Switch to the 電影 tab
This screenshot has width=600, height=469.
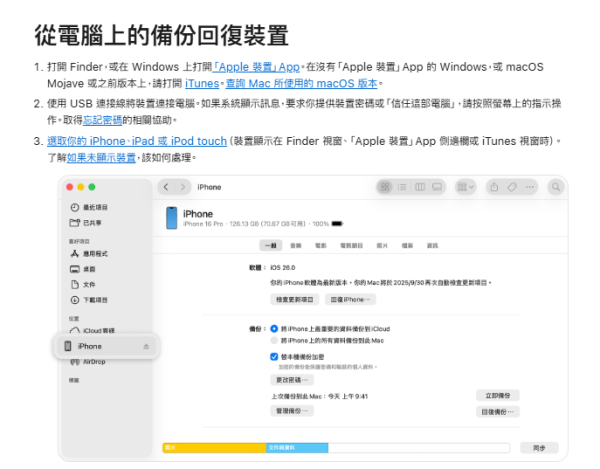(x=321, y=246)
